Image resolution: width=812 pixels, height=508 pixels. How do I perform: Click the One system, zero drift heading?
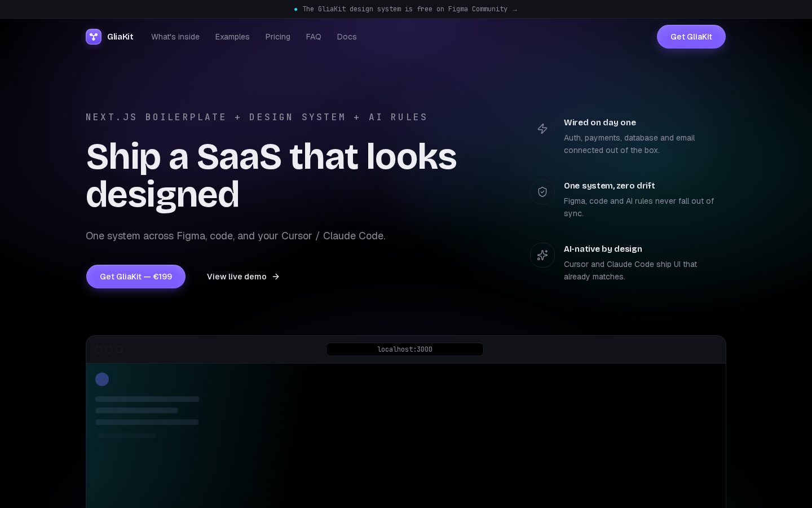point(610,186)
